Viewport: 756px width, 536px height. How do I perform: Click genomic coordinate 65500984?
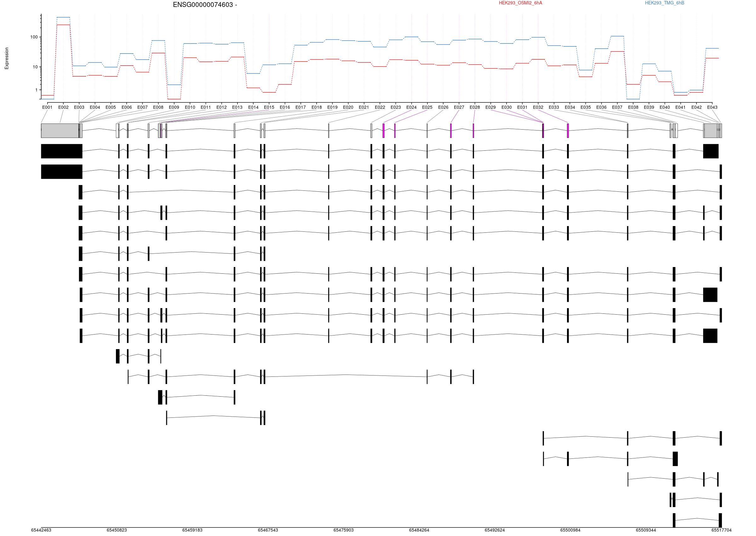[570, 530]
